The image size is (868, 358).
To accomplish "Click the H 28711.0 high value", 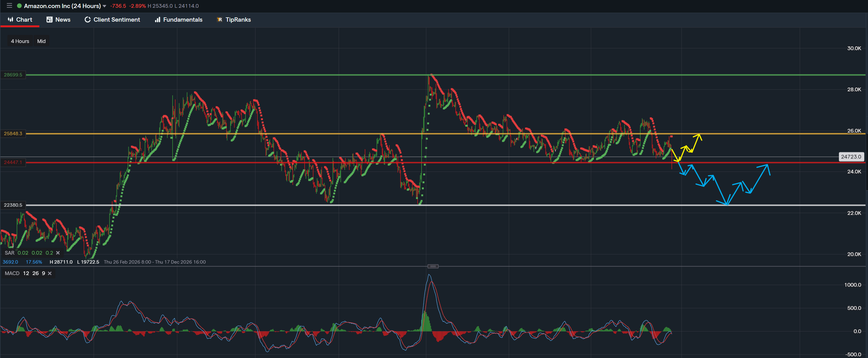I will [x=61, y=262].
